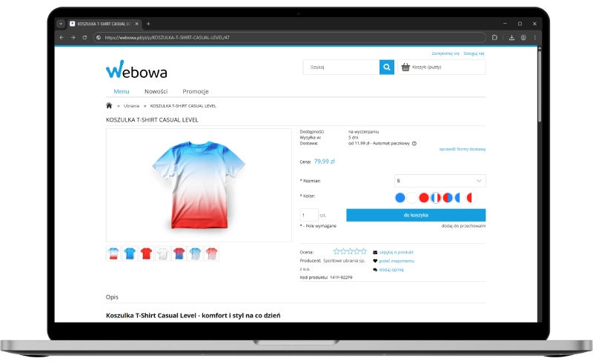Click the Ubrania breadcrumb link
This screenshot has width=593, height=364.
click(131, 106)
